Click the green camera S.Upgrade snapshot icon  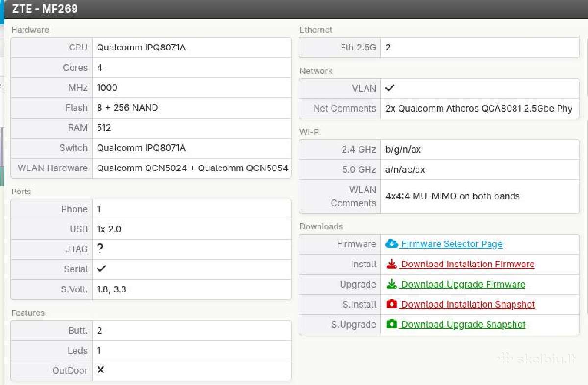(x=392, y=324)
